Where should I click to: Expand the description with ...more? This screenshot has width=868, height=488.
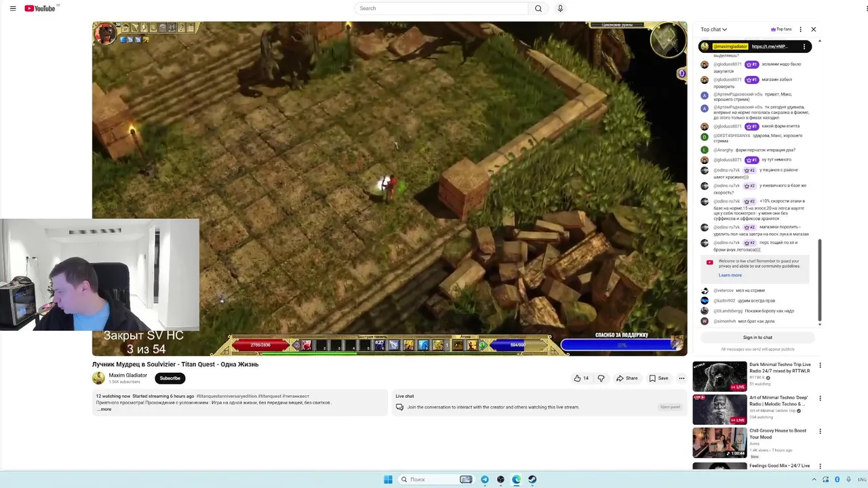coord(104,409)
